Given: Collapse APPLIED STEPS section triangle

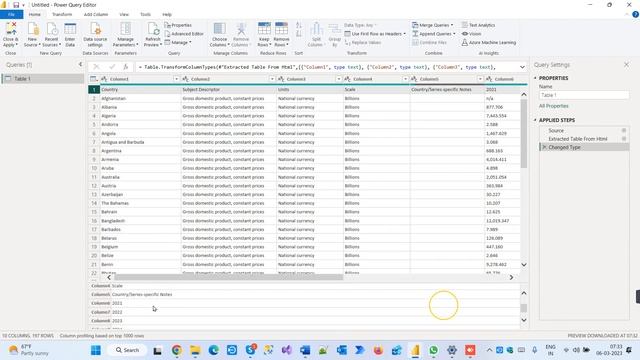Looking at the screenshot, I should tap(535, 120).
